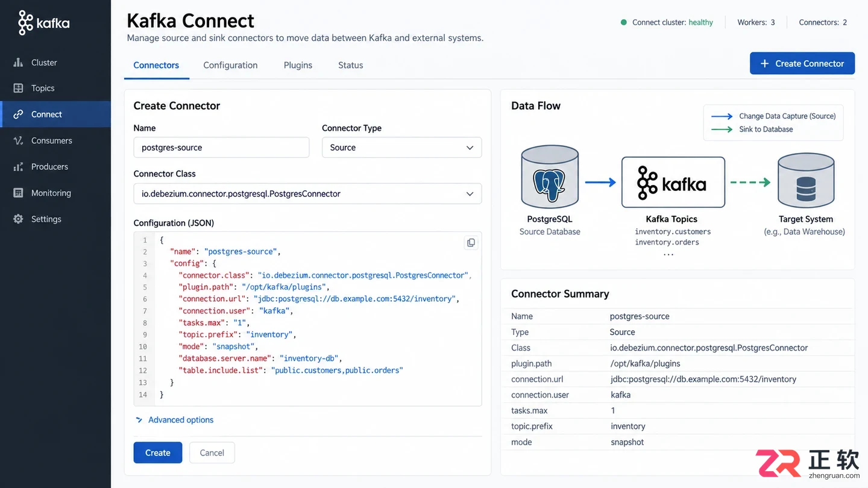Click summary Class value PostgresConnector

pos(709,348)
